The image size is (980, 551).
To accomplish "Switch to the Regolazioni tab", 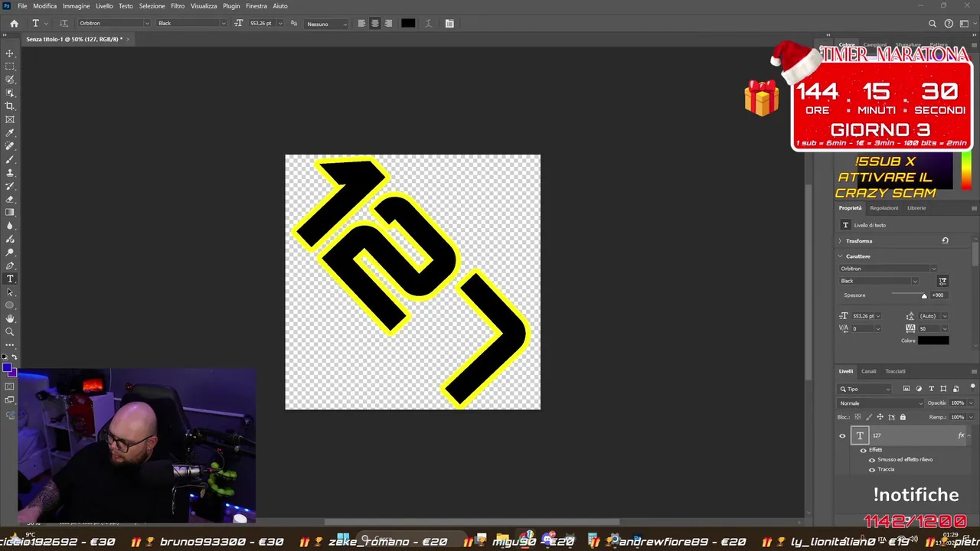I will click(x=884, y=208).
